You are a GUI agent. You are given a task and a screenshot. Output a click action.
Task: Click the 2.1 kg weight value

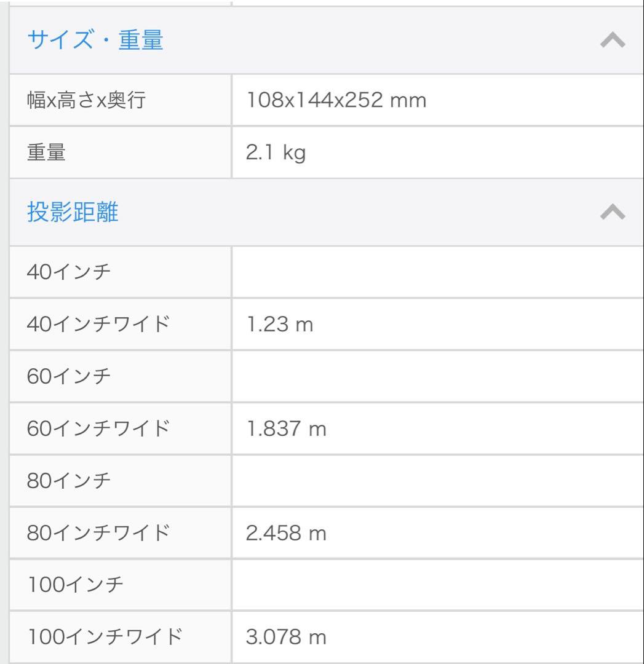(276, 152)
